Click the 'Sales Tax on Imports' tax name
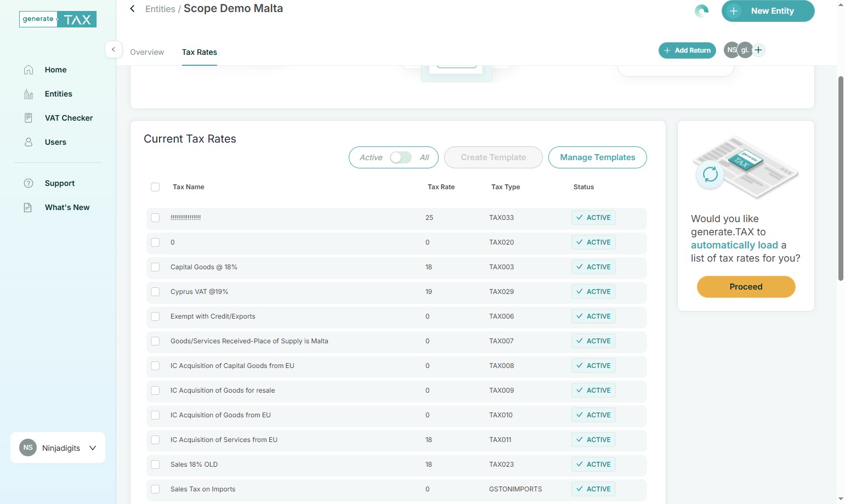This screenshot has width=845, height=504. [x=203, y=489]
